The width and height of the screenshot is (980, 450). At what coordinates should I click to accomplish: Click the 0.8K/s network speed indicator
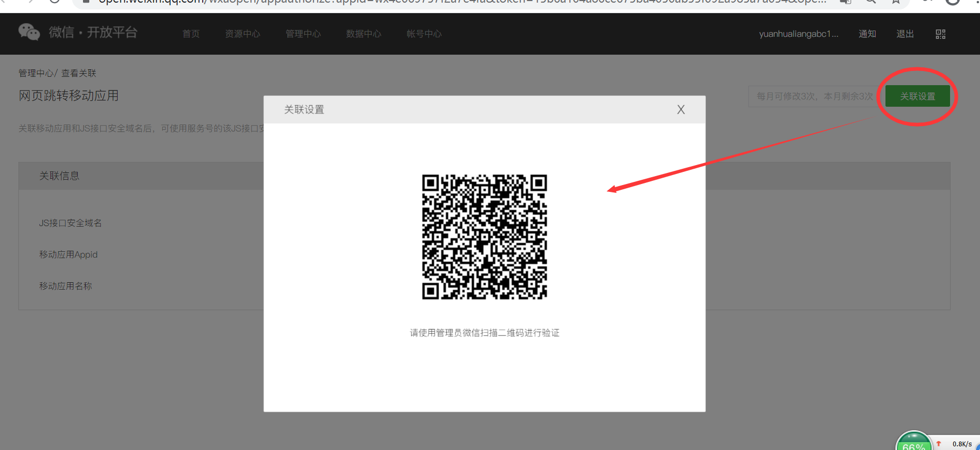tap(962, 444)
